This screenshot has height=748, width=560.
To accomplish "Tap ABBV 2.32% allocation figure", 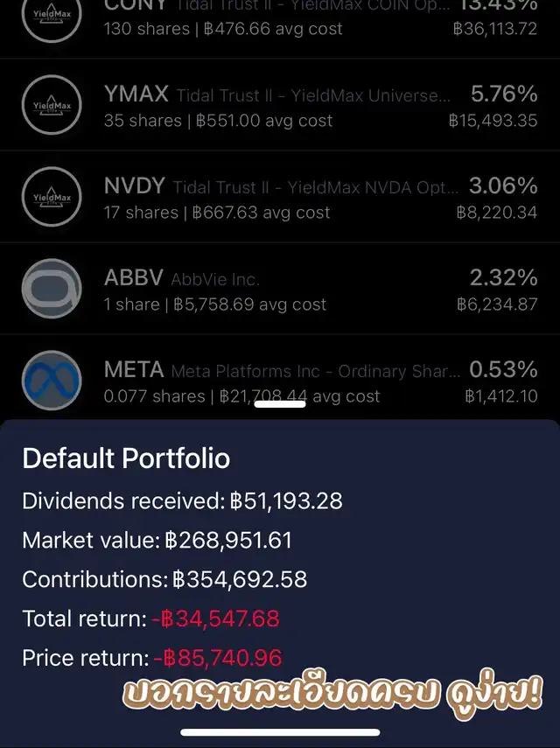I will [x=503, y=277].
